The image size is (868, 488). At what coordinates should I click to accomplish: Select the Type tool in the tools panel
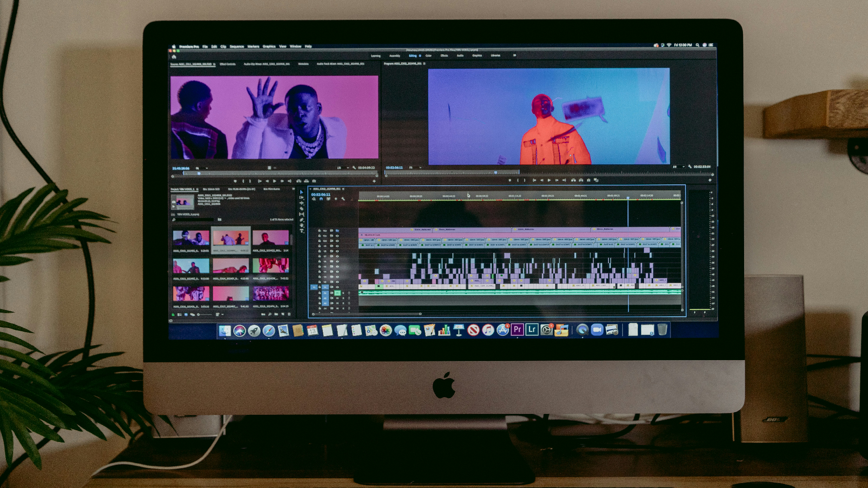[x=302, y=231]
